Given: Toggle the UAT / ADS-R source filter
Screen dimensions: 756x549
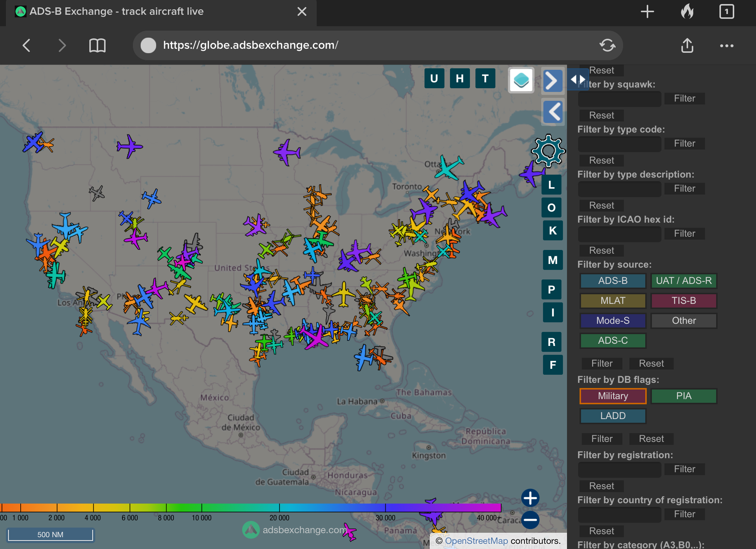Looking at the screenshot, I should [684, 281].
